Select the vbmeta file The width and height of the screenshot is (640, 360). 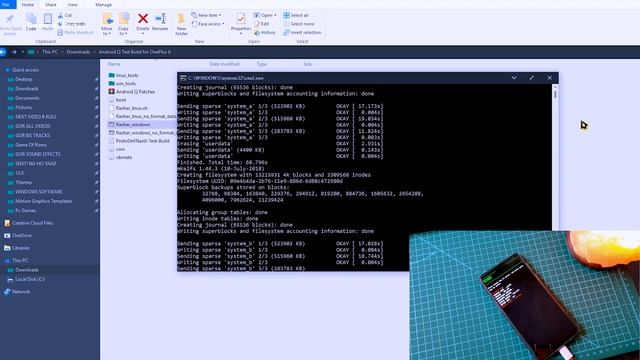pyautogui.click(x=124, y=157)
